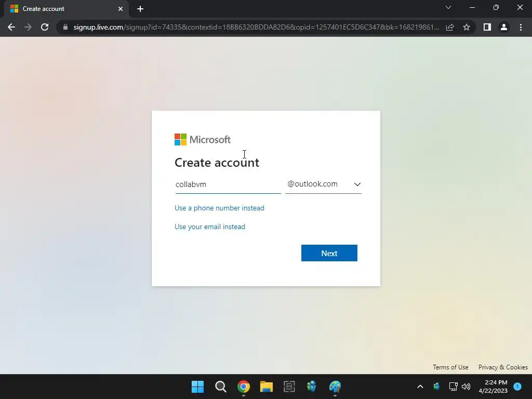The width and height of the screenshot is (532, 399).
Task: Click the people icon in system tray
Action: 436,387
